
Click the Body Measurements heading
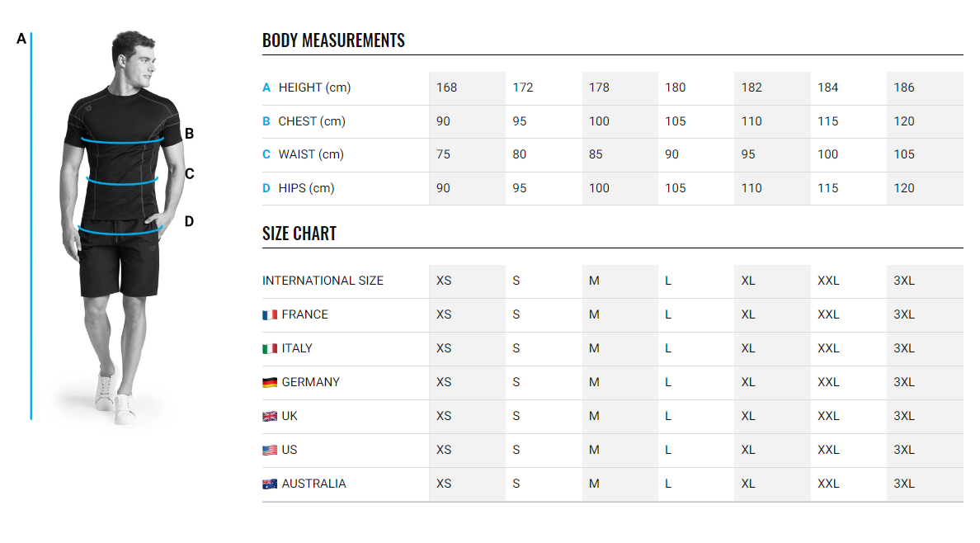coord(333,40)
